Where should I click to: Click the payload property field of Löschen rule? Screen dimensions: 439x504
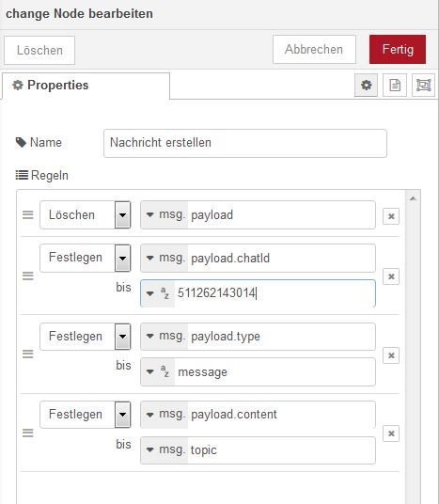point(281,214)
